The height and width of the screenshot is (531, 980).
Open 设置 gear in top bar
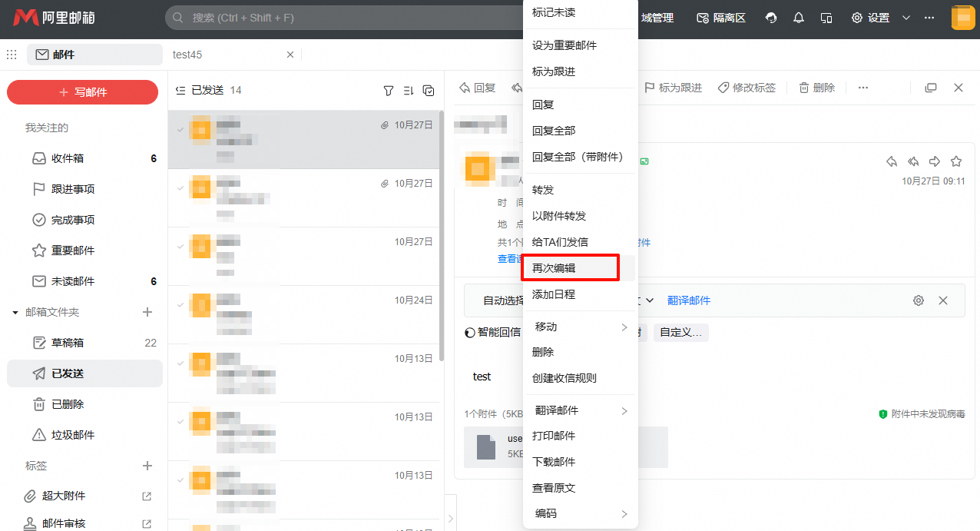857,18
